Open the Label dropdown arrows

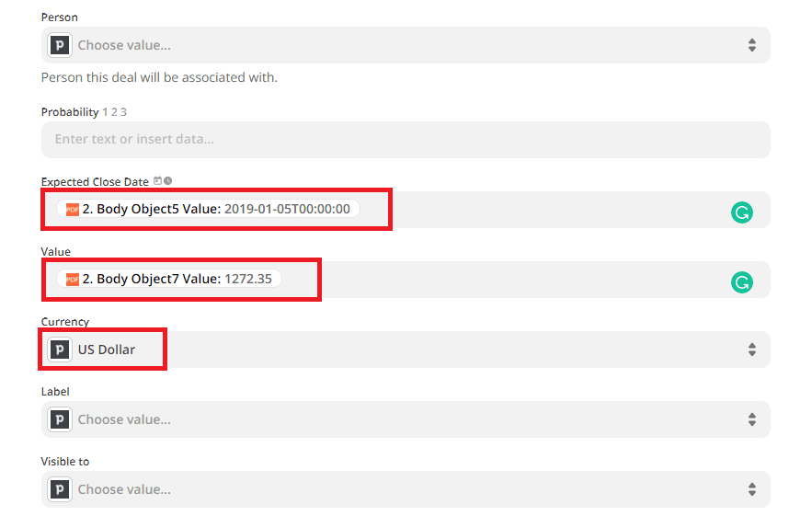click(751, 419)
